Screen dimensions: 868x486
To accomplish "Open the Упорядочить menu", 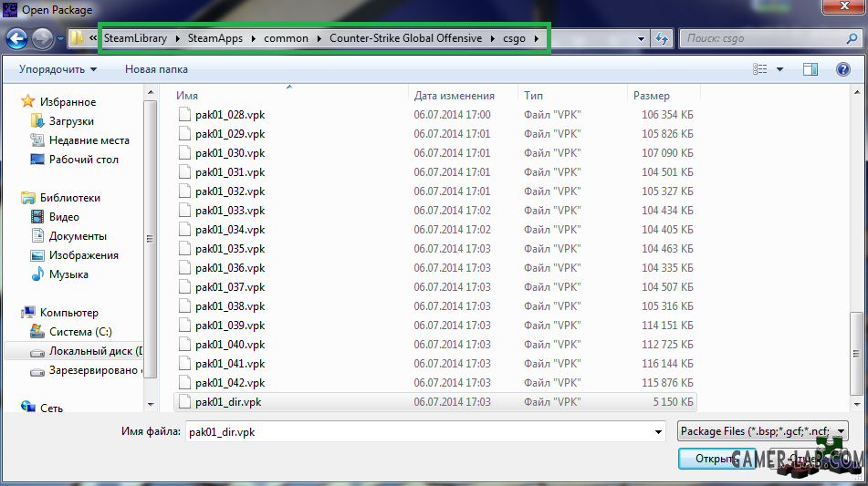I will tap(58, 69).
